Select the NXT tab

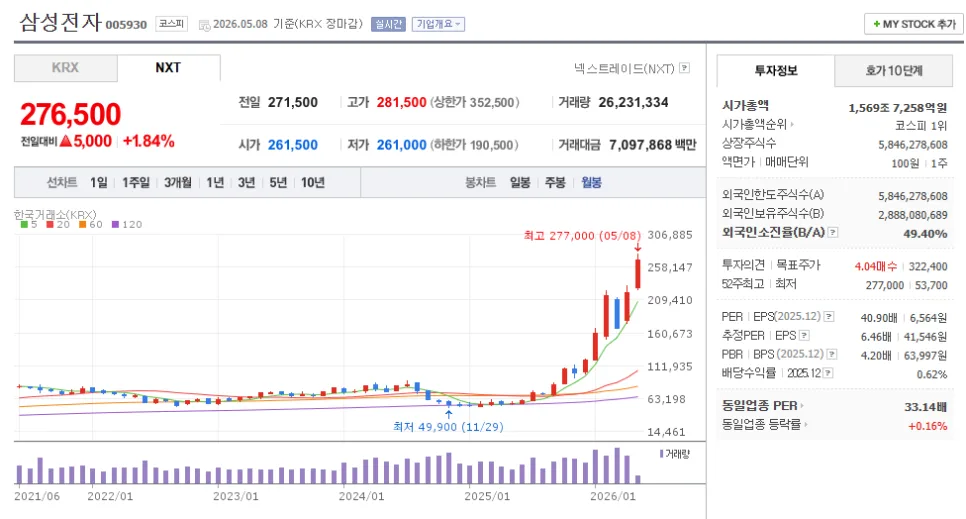click(x=168, y=68)
